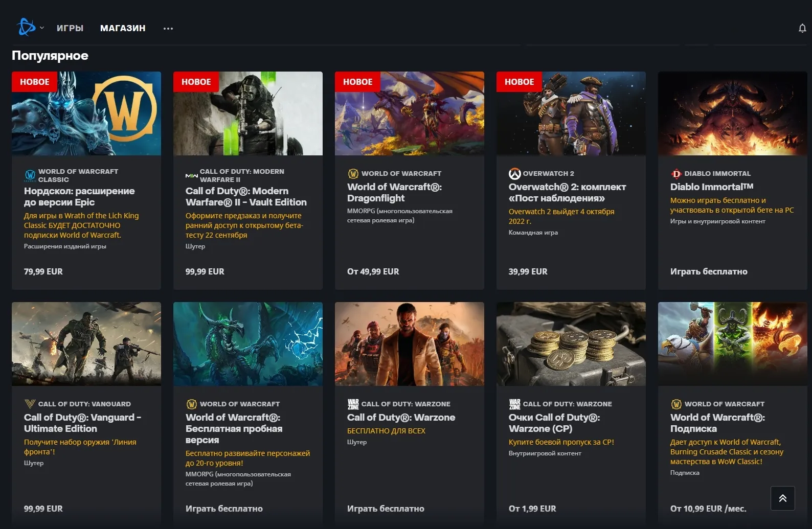Click the Расширения изданий игры text
The width and height of the screenshot is (812, 529).
pyautogui.click(x=65, y=246)
